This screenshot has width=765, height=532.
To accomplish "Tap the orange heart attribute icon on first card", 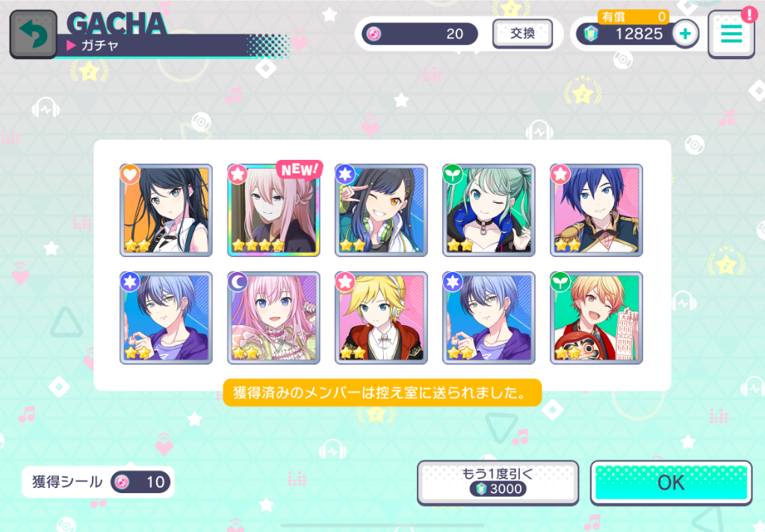I will (x=130, y=174).
